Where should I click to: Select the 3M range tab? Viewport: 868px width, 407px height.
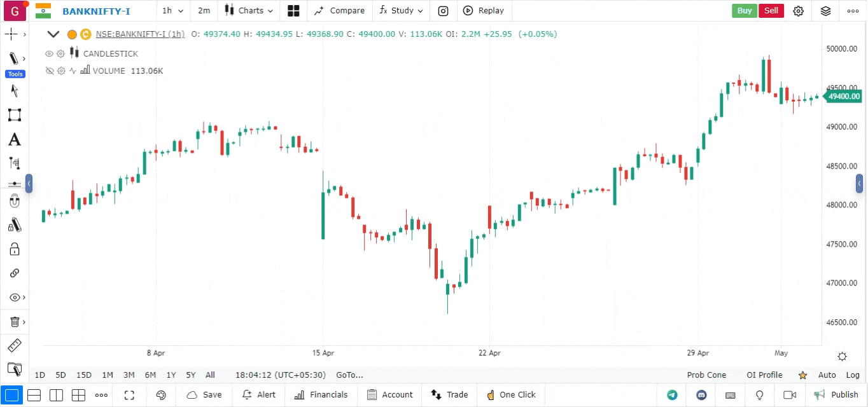tap(129, 375)
